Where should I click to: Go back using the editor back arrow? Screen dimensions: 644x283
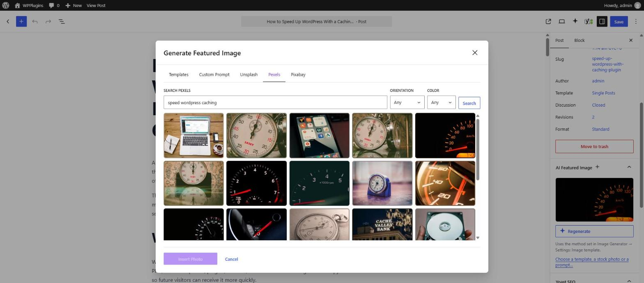click(8, 21)
